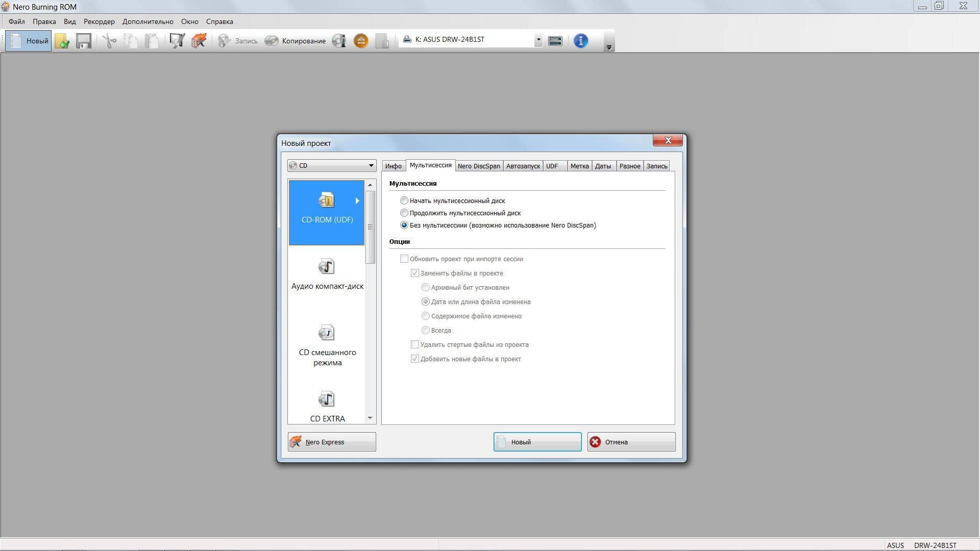The image size is (980, 551).
Task: Open the Справка menu
Action: [x=219, y=21]
